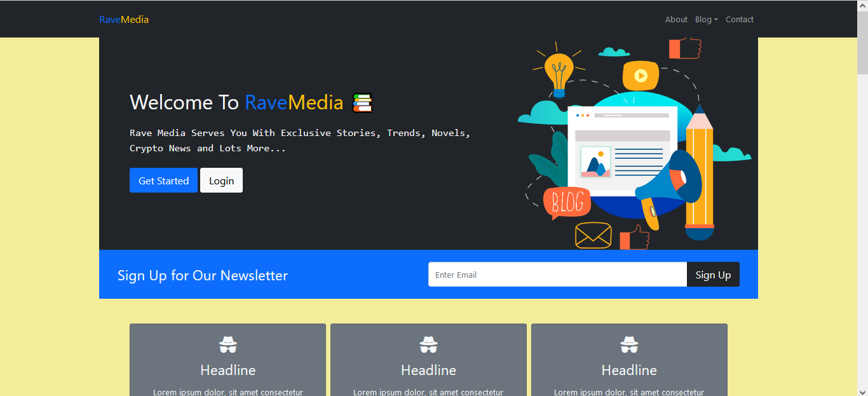The height and width of the screenshot is (396, 868).
Task: Click the pencil graphic in the illustration
Action: pyautogui.click(x=700, y=172)
